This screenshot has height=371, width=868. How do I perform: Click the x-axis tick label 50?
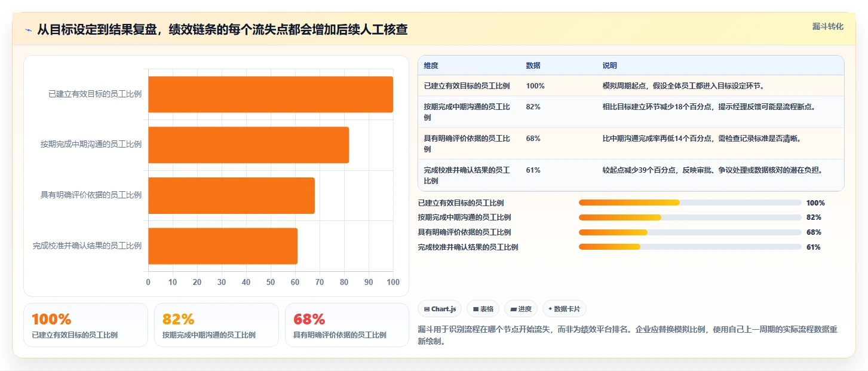click(x=271, y=282)
